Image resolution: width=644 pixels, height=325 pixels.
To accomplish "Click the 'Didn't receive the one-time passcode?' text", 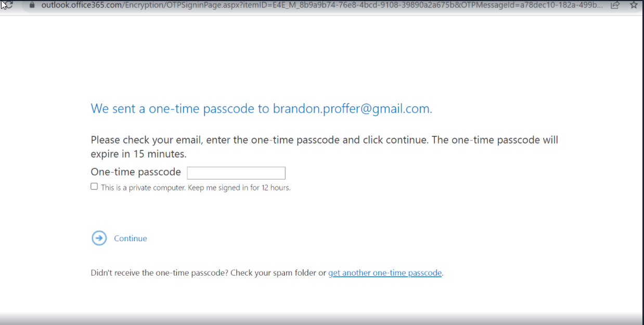I will [x=159, y=272].
